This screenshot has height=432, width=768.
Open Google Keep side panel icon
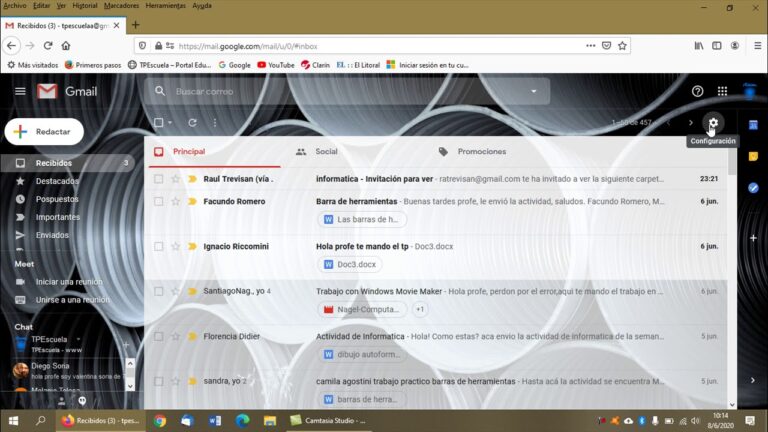pos(753,156)
